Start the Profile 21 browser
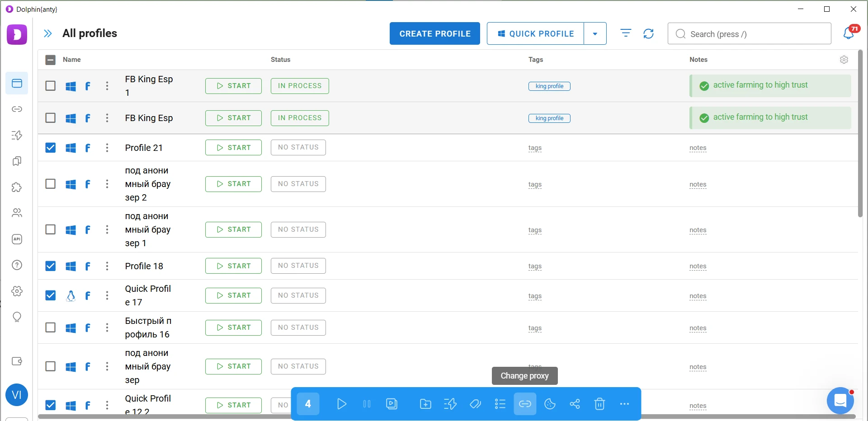 [233, 147]
